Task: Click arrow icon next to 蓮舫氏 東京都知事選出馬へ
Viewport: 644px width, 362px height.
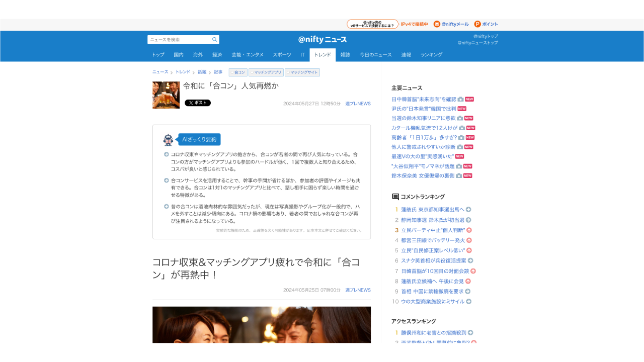Action: [468, 210]
